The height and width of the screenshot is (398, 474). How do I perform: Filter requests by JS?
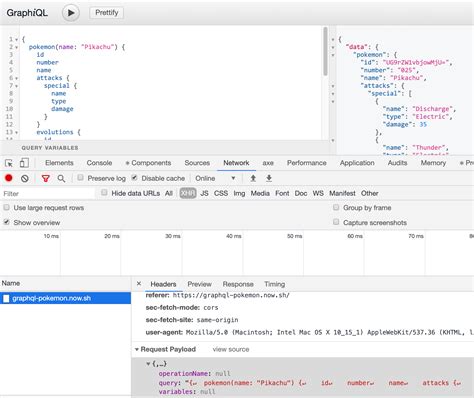click(204, 193)
